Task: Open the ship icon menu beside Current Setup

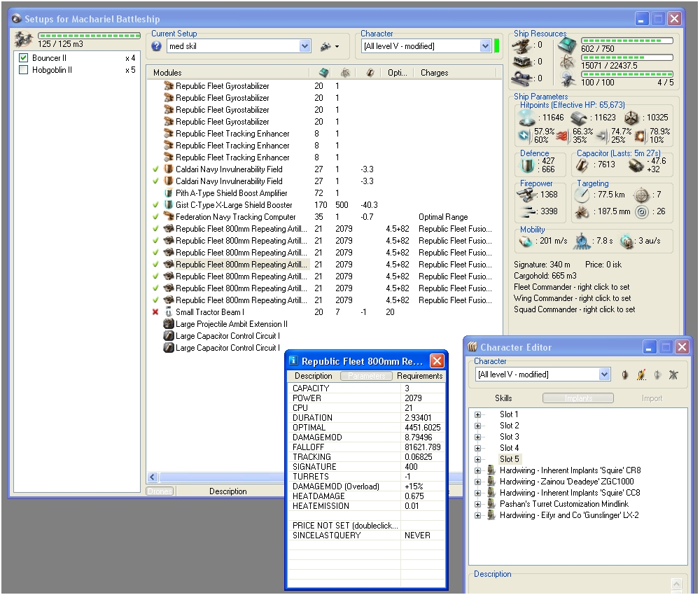Action: click(328, 46)
